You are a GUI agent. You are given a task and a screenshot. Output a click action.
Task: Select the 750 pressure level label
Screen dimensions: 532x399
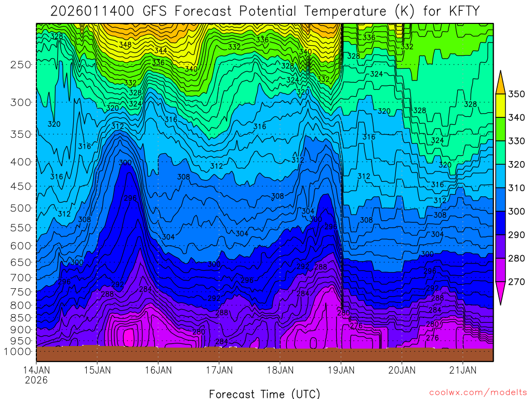(21, 292)
